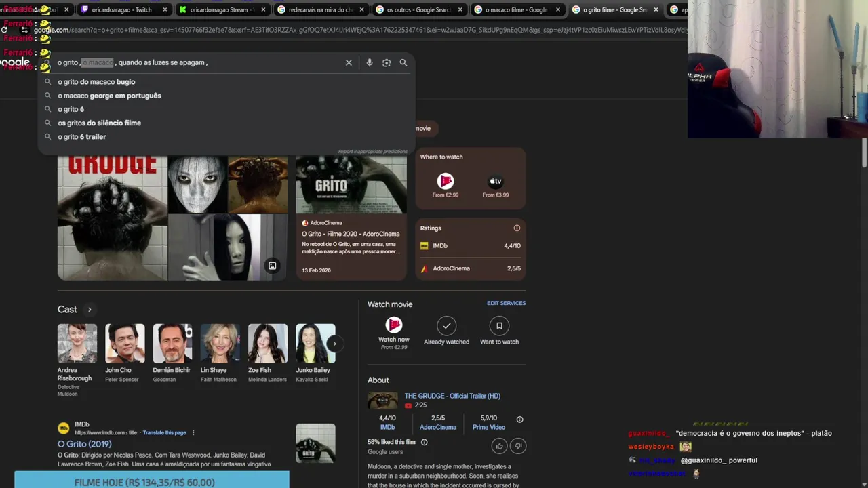Image resolution: width=868 pixels, height=488 pixels.
Task: Click Report inappropriate predictions link
Action: 372,152
